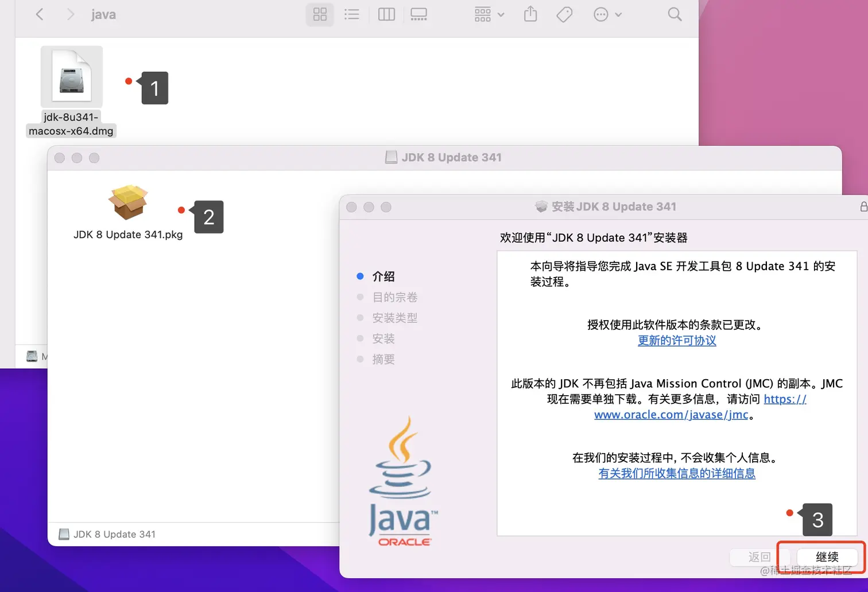This screenshot has width=868, height=592.
Task: Open the Finder group-by dropdown
Action: pos(489,14)
